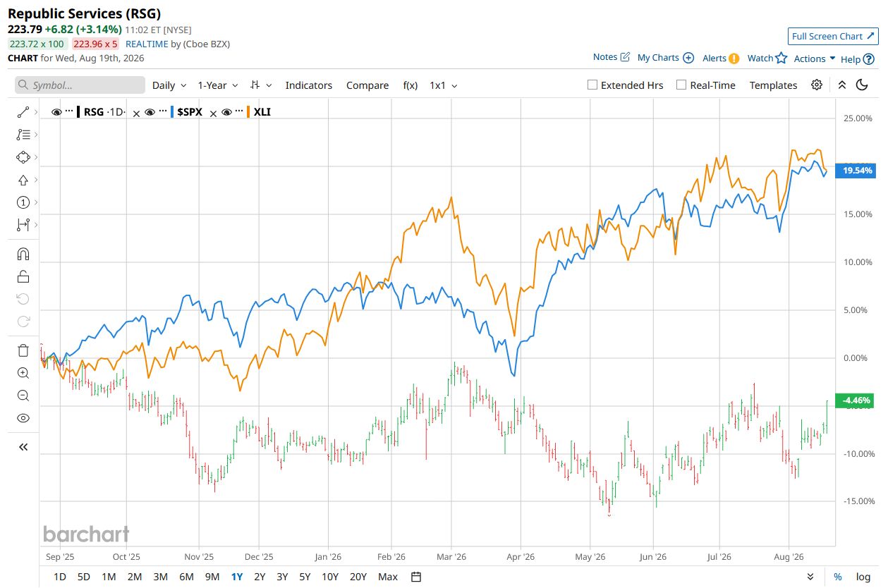Expand the Fibonacci tool group chevron
The width and height of the screenshot is (888, 588).
(x=36, y=134)
